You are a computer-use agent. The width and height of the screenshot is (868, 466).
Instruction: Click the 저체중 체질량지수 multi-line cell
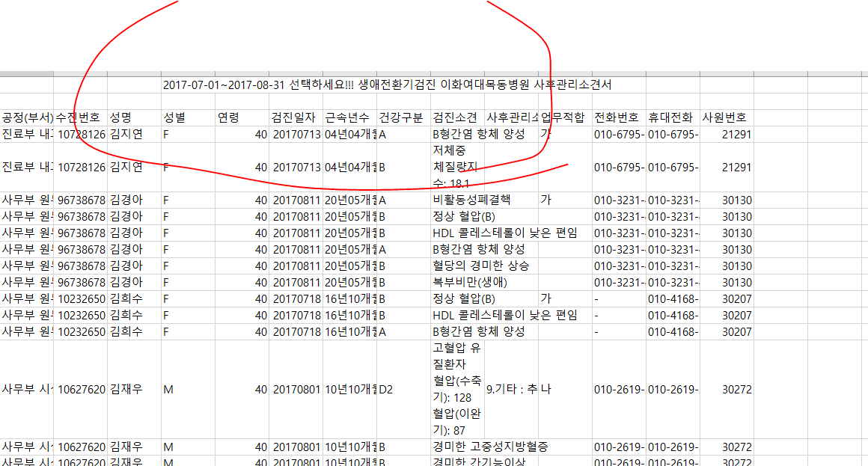click(457, 167)
